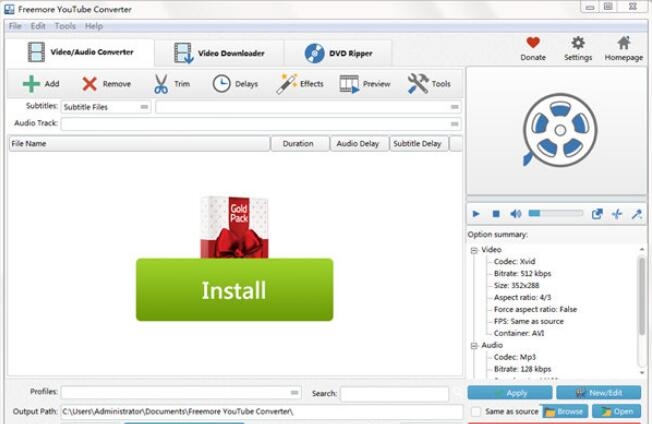Click the profile Search field

click(x=394, y=393)
